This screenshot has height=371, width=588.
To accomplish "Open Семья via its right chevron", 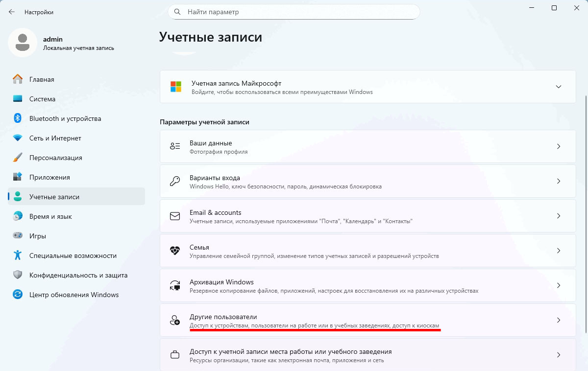I will 558,251.
